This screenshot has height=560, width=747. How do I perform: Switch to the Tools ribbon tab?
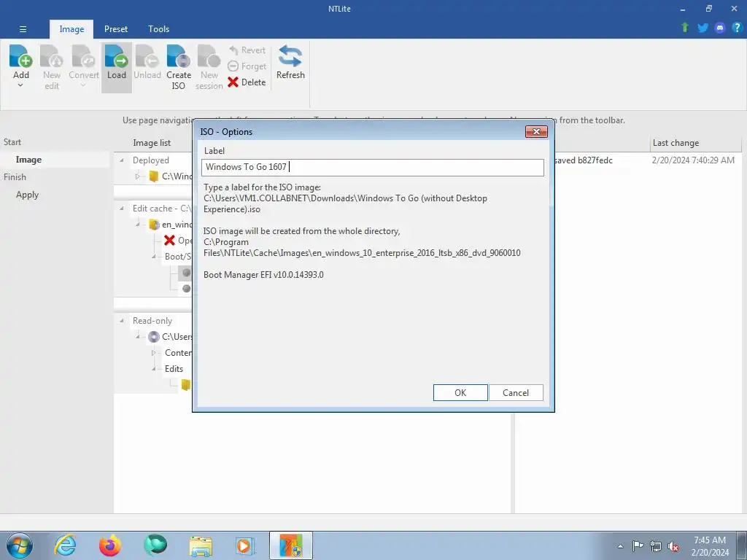[158, 29]
